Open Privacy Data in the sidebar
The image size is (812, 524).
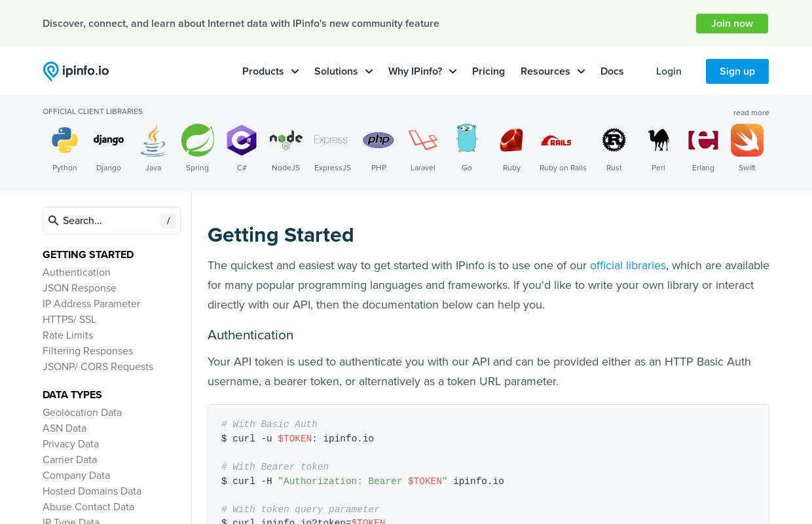[x=71, y=444]
